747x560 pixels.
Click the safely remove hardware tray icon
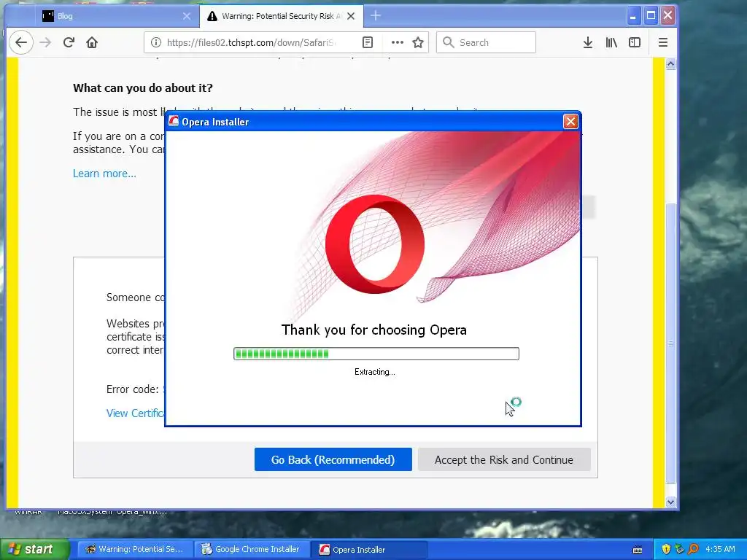(x=679, y=549)
